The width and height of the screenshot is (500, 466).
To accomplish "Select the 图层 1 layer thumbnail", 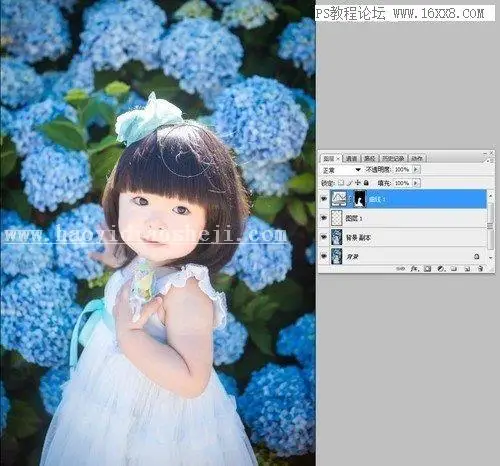I will tap(337, 218).
